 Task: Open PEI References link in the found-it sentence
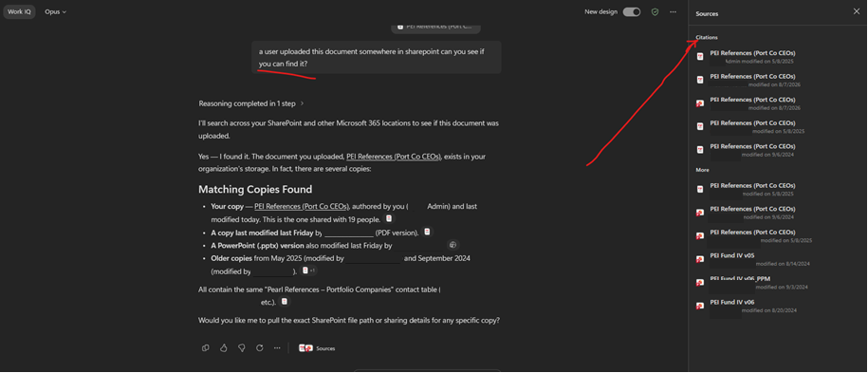pyautogui.click(x=393, y=157)
